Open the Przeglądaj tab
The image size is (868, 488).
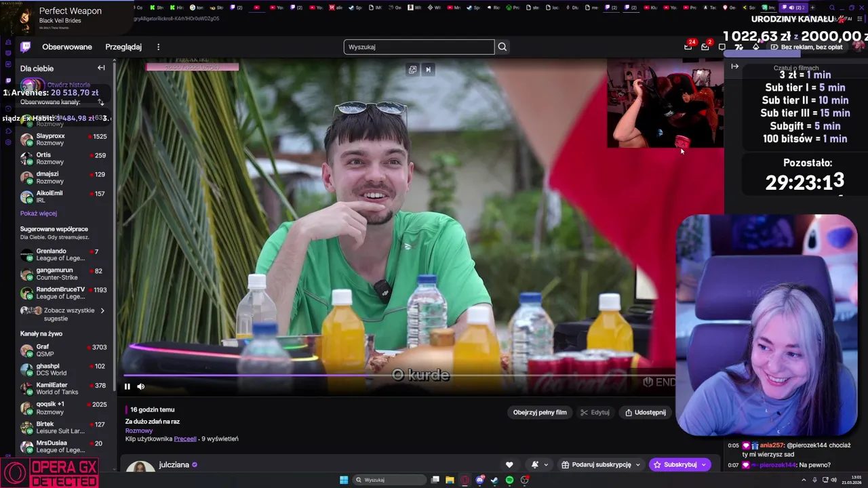[x=123, y=47]
